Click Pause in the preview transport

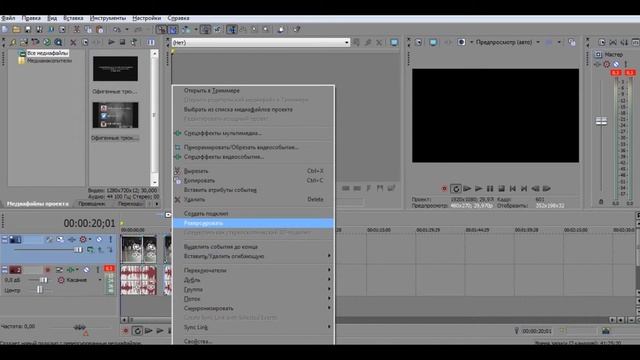pyautogui.click(x=490, y=189)
